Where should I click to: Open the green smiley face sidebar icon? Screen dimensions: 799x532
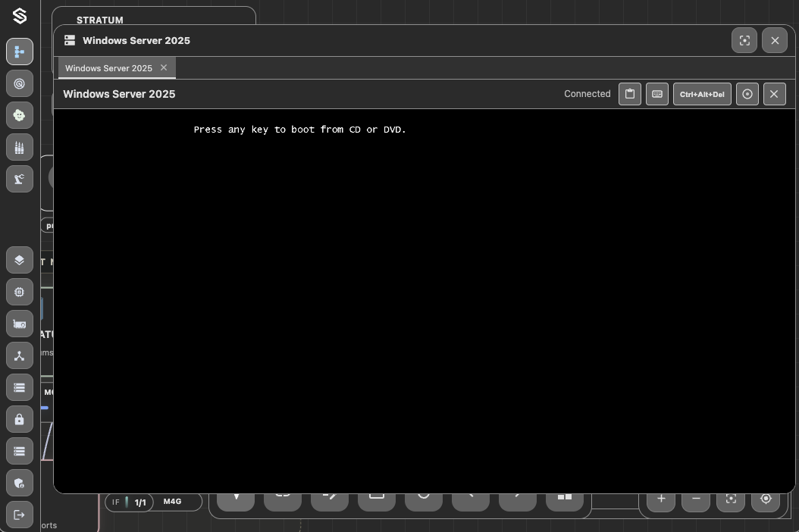click(x=20, y=115)
